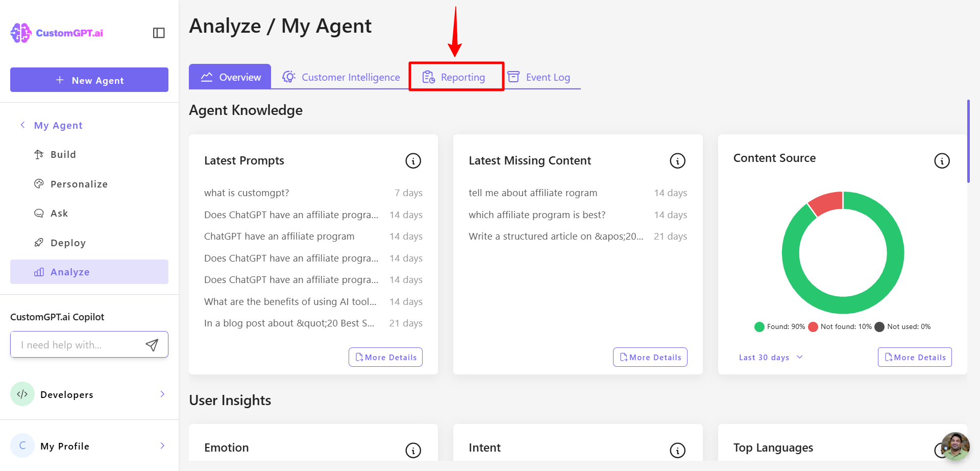Click the Deploy rocket icon
The image size is (980, 471).
pyautogui.click(x=39, y=242)
